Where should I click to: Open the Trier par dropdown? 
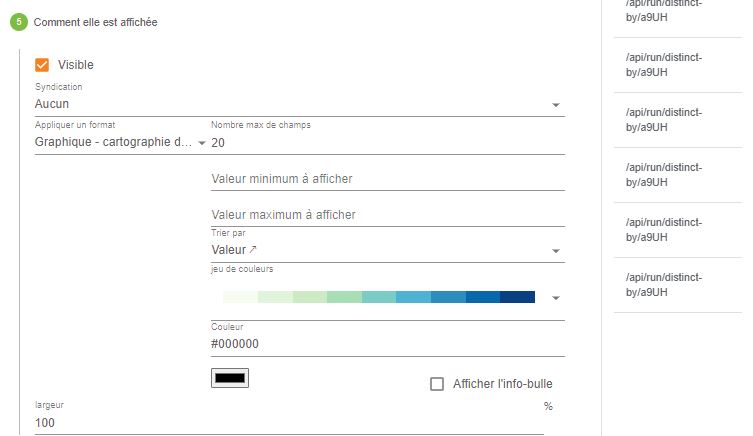pyautogui.click(x=388, y=250)
